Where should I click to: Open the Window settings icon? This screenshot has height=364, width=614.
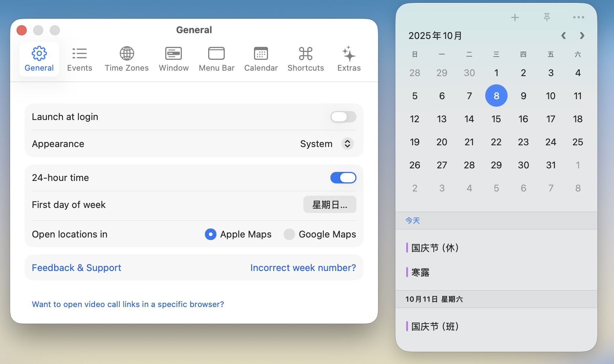[x=174, y=59]
